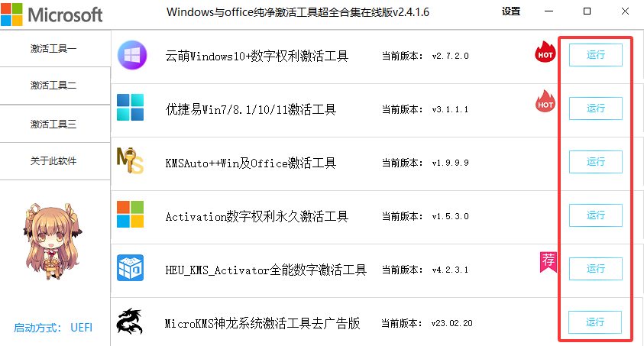Run the HEU_KMS_Activator tool
Viewport: 644px width, 346px height.
click(x=595, y=269)
